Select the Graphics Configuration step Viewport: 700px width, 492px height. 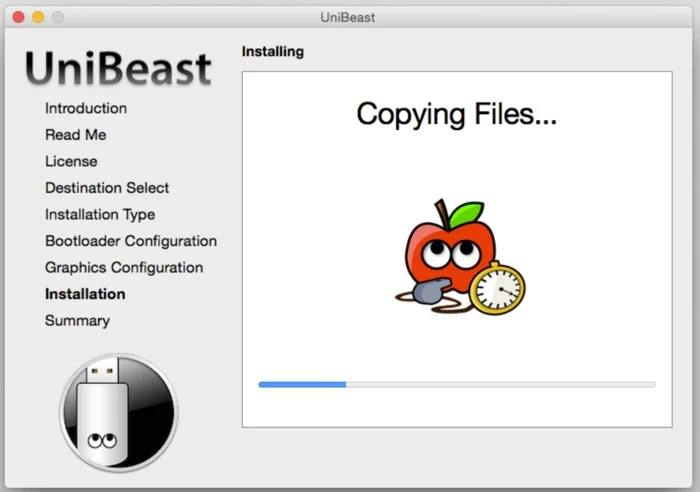click(124, 267)
